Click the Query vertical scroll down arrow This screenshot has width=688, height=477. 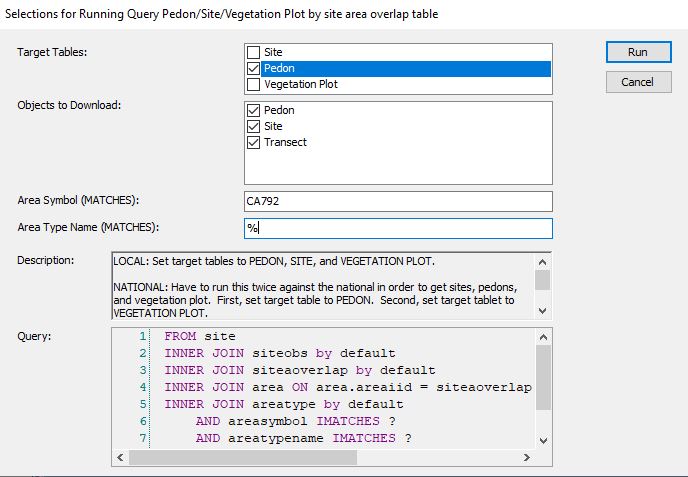(543, 440)
